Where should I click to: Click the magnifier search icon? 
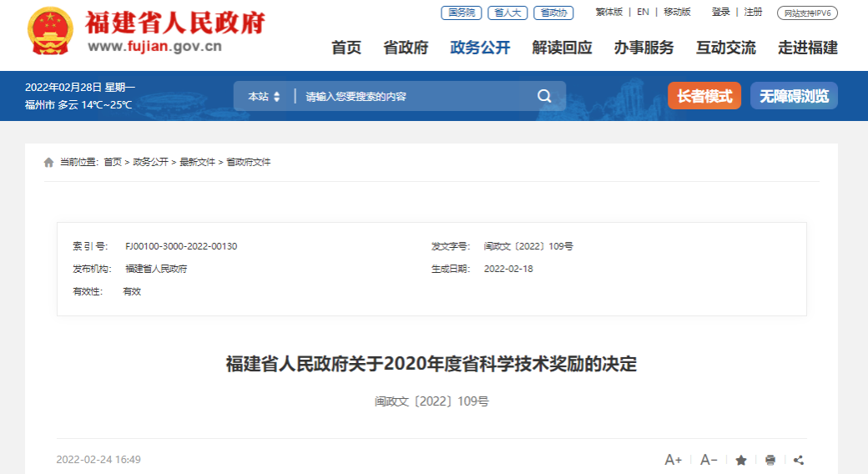tap(544, 96)
